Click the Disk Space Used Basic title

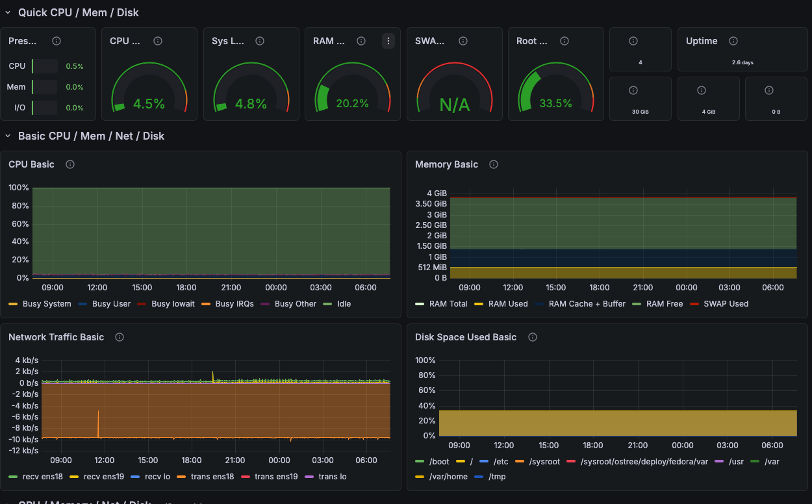click(465, 337)
